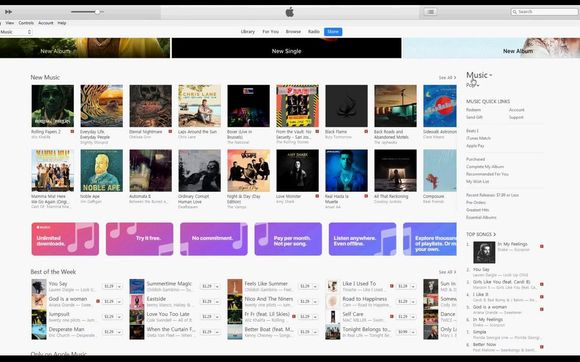Click See All beside New Music
580x362 pixels.
tap(447, 78)
